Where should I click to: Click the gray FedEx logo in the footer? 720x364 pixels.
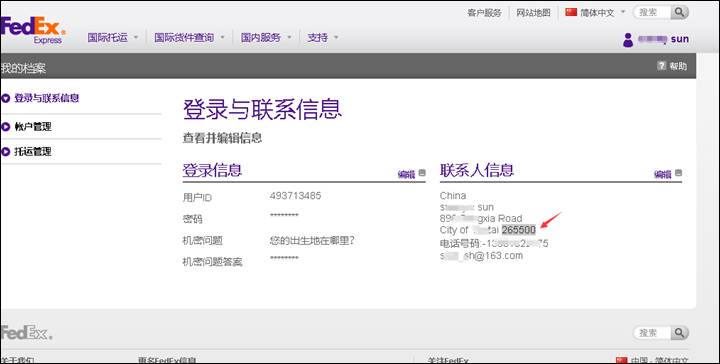click(27, 332)
